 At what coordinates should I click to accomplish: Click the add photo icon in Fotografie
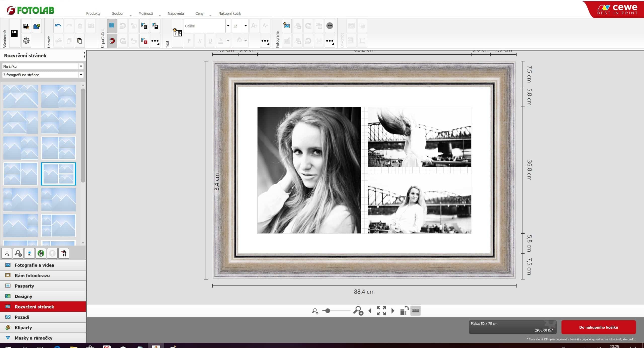(x=287, y=26)
